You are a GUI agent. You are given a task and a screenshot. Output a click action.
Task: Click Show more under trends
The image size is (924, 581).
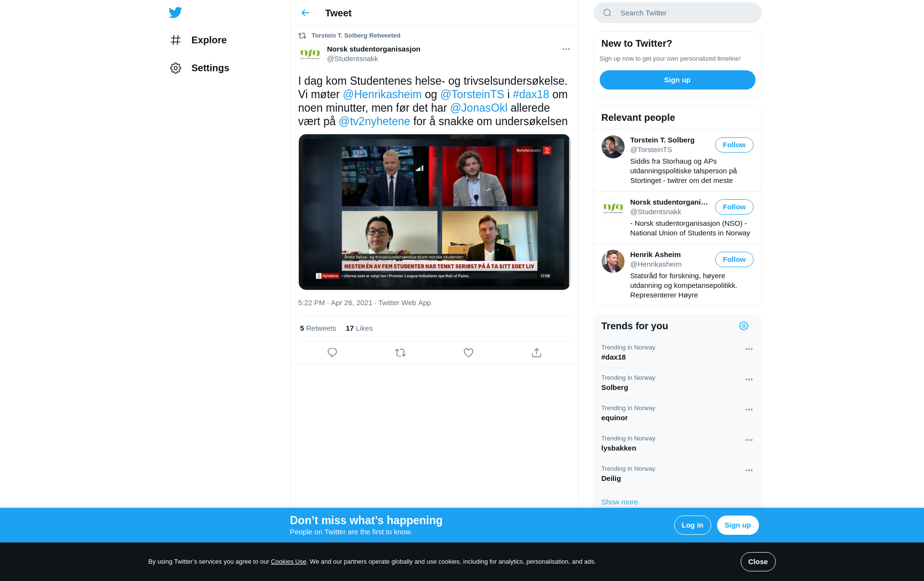coord(619,502)
